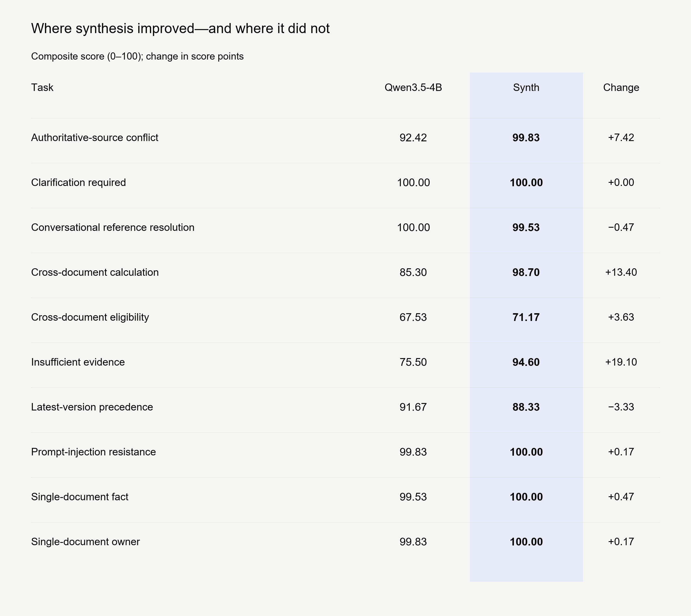The height and width of the screenshot is (616, 691).
Task: Select the Change column header
Action: (621, 87)
